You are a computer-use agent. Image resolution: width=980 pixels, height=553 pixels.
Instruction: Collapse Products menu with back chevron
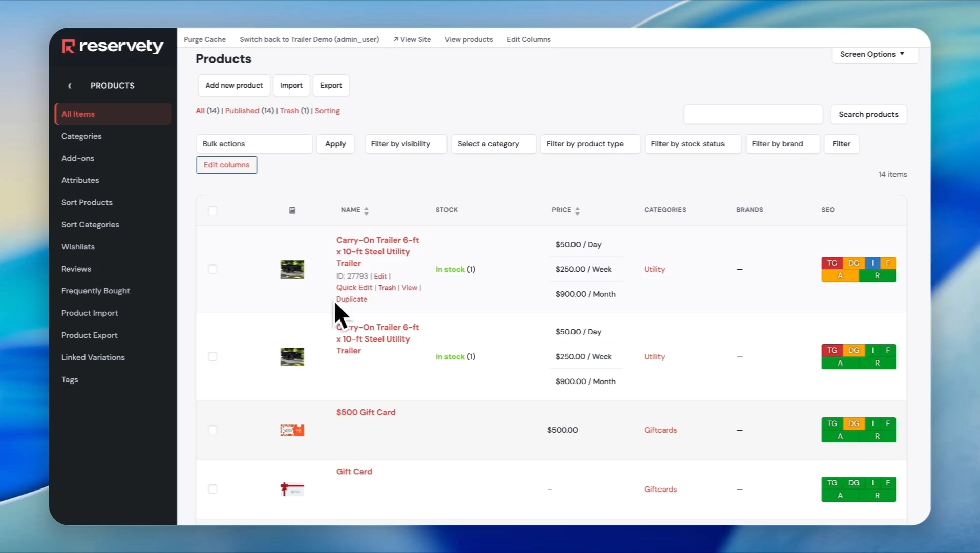pyautogui.click(x=70, y=86)
